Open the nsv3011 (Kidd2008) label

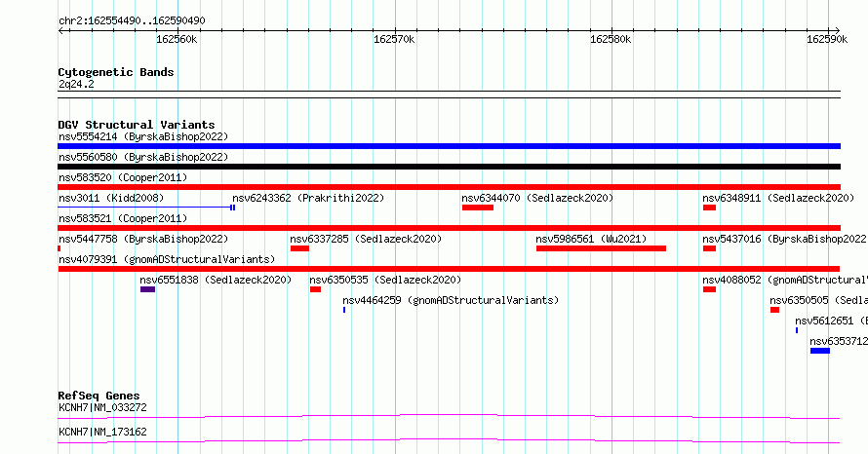111,198
